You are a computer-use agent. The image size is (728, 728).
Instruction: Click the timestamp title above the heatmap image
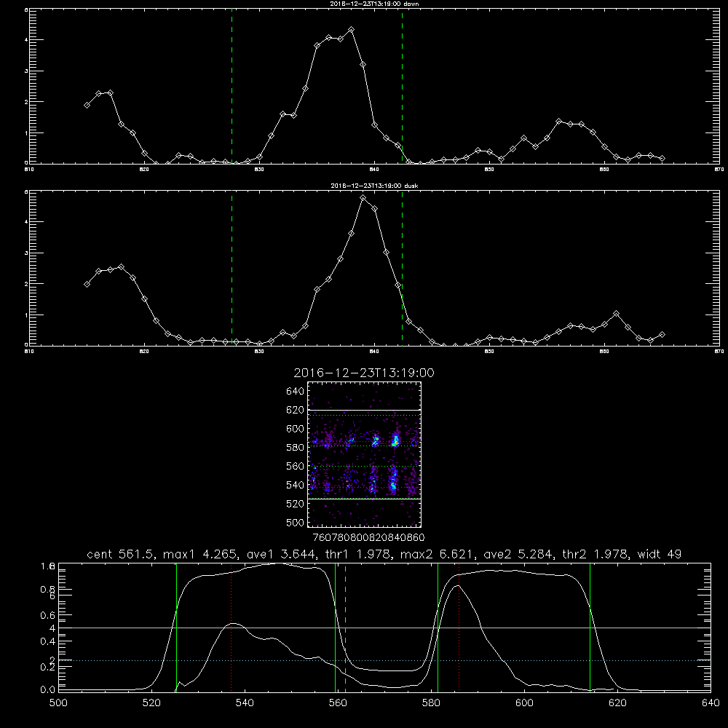364,373
